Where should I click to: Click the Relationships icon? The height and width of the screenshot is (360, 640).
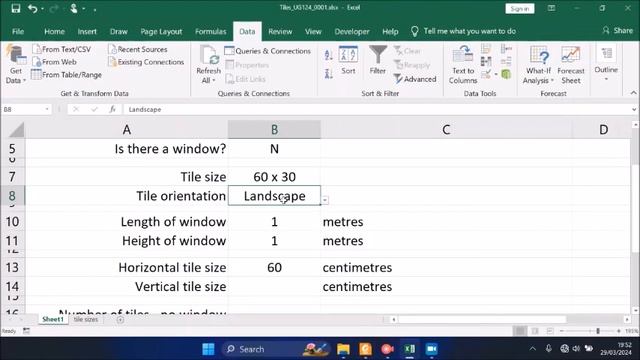point(506,62)
